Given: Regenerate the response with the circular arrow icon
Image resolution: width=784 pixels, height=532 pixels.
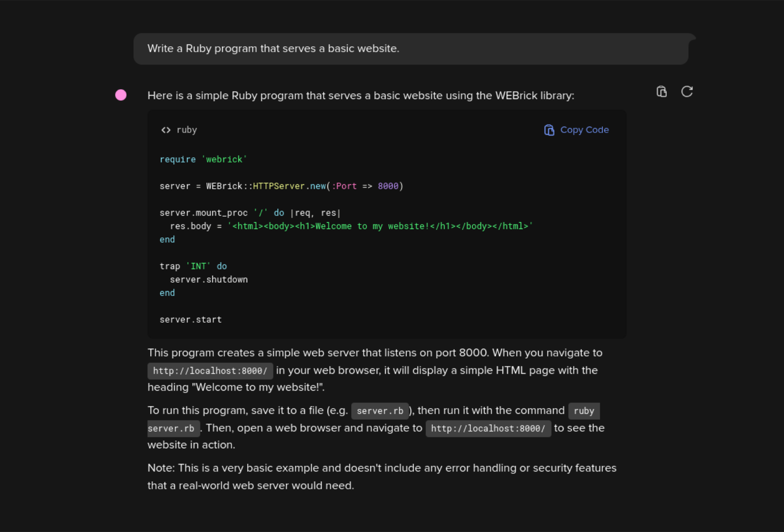Looking at the screenshot, I should coord(687,92).
